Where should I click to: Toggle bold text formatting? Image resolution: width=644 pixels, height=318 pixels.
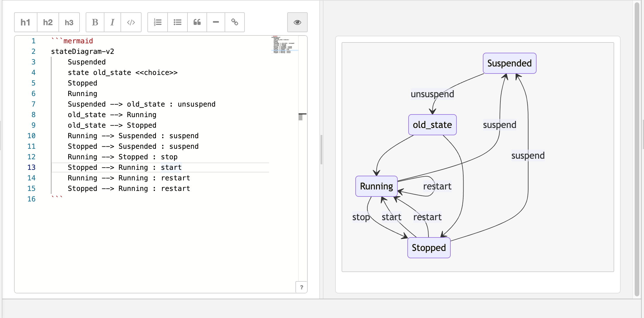pyautogui.click(x=95, y=22)
